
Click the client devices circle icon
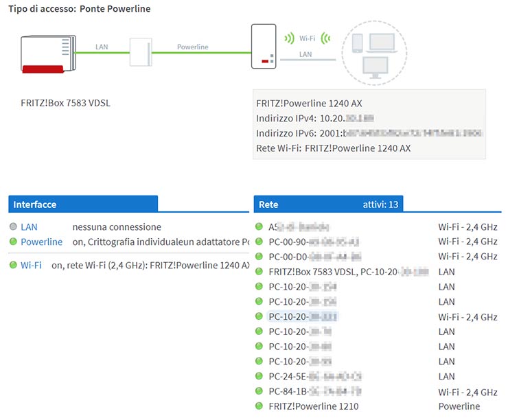[x=374, y=52]
